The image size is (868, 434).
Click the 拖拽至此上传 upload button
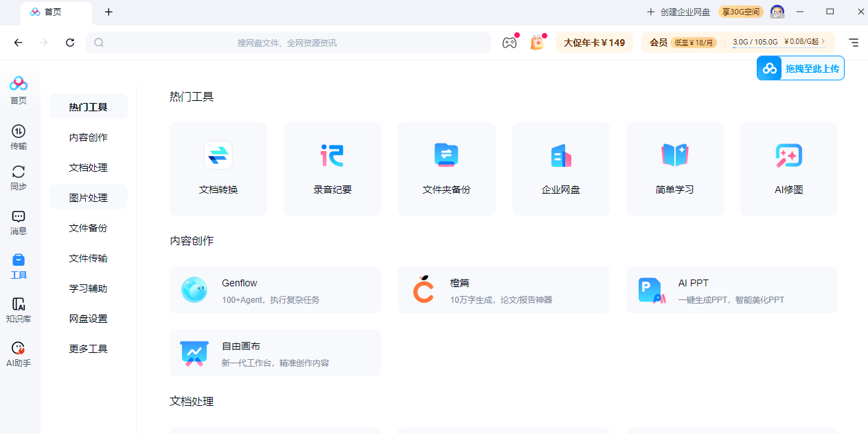coord(801,69)
